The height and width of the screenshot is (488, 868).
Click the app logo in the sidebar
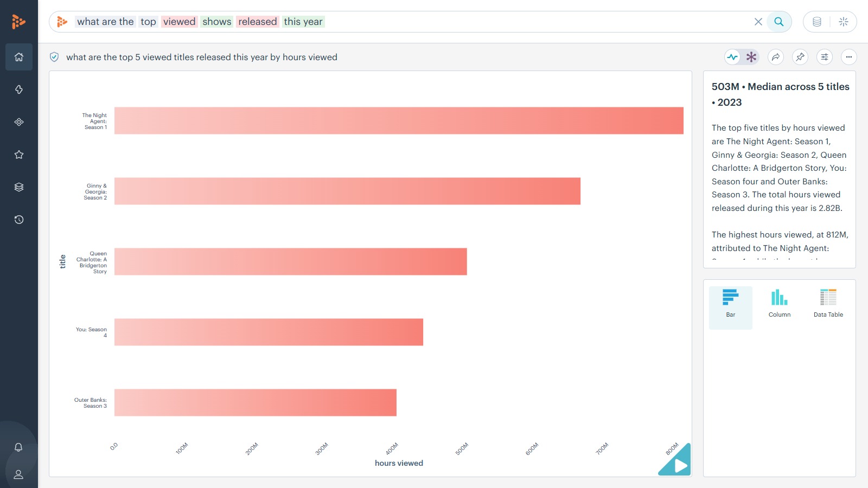(x=18, y=22)
